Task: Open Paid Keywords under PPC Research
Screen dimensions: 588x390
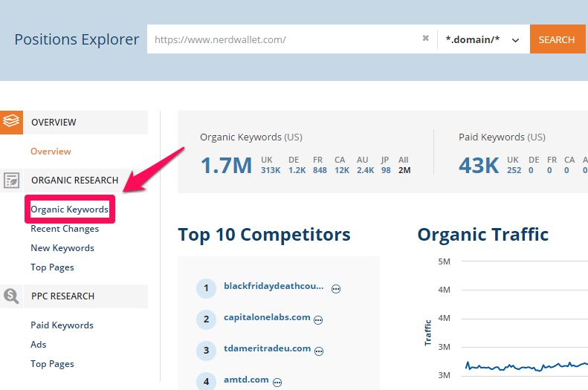Action: coord(62,325)
